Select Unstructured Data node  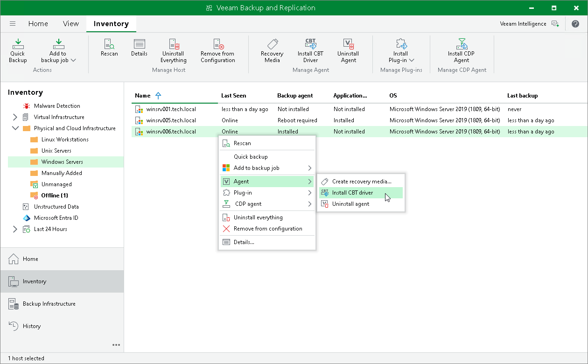56,207
